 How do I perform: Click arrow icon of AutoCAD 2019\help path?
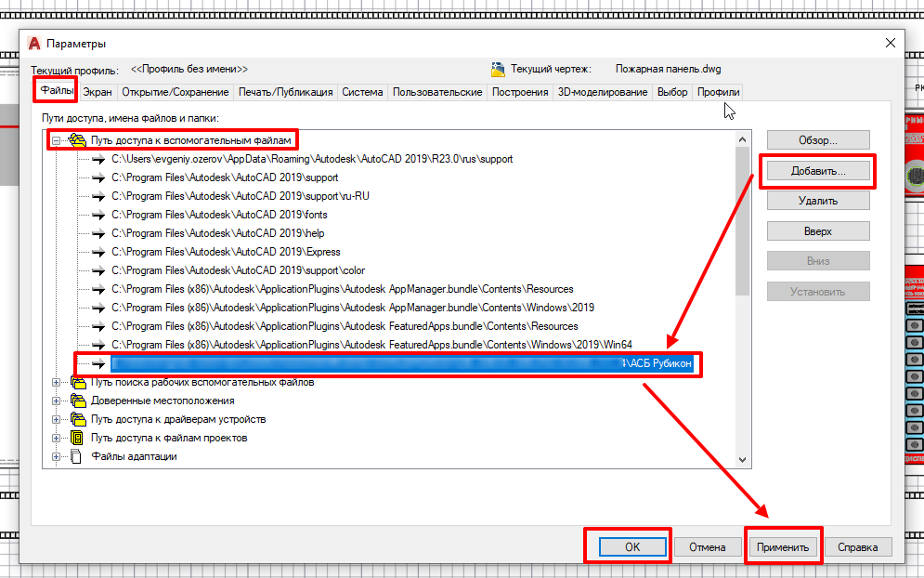[98, 233]
